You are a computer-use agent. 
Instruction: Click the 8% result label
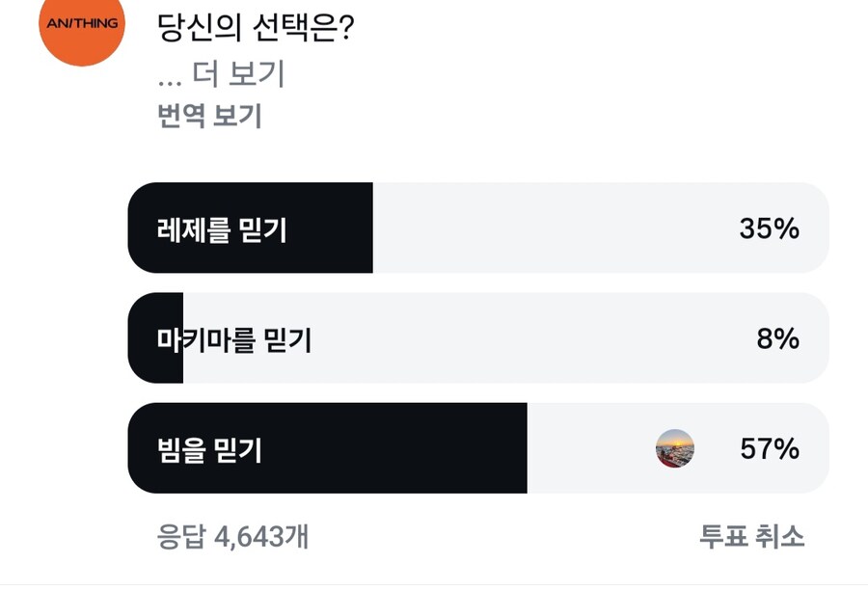pyautogui.click(x=777, y=339)
